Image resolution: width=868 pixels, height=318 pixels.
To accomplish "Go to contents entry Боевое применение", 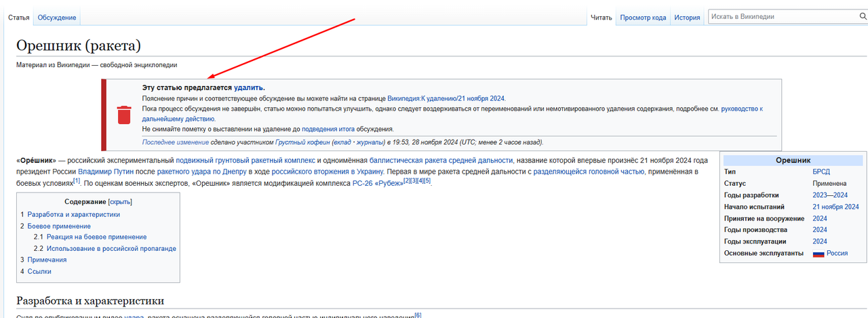I will 59,226.
